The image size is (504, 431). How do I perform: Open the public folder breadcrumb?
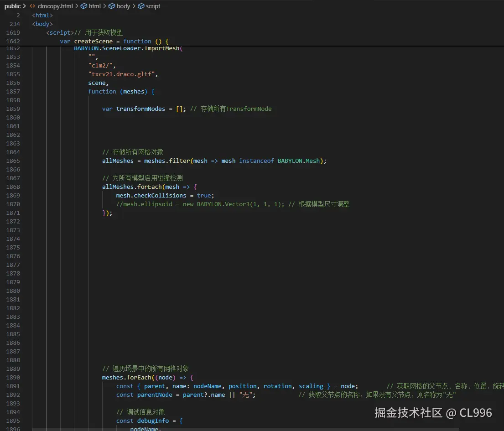[x=12, y=6]
